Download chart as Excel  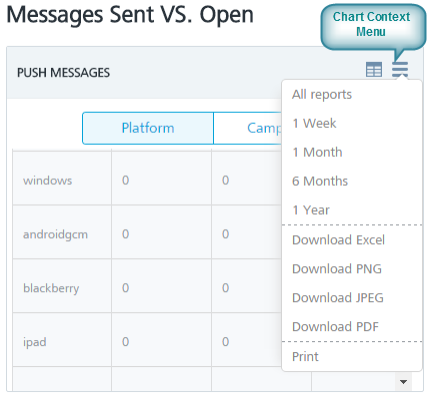338,240
